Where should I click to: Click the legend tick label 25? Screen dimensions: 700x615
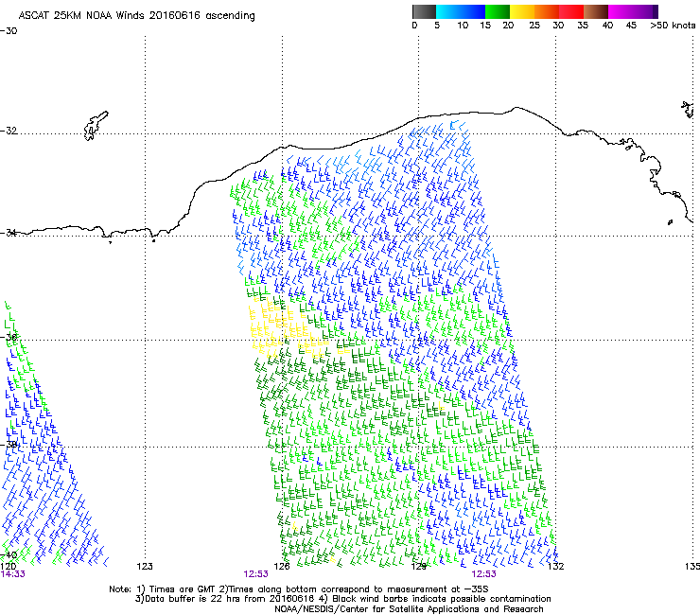[x=534, y=26]
